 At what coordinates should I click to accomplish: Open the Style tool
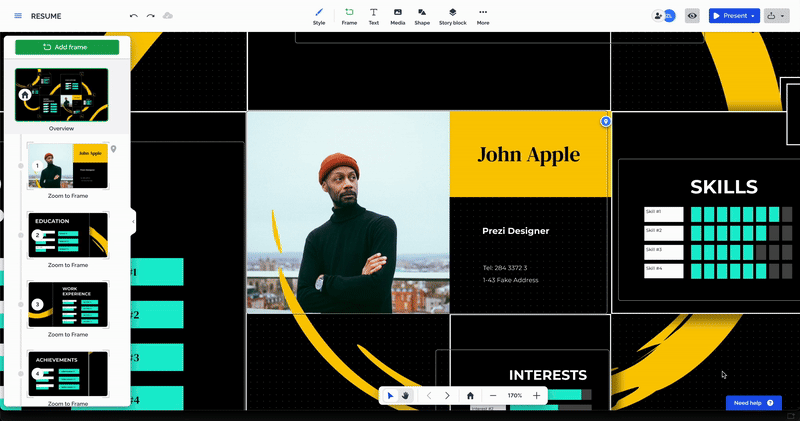click(319, 16)
